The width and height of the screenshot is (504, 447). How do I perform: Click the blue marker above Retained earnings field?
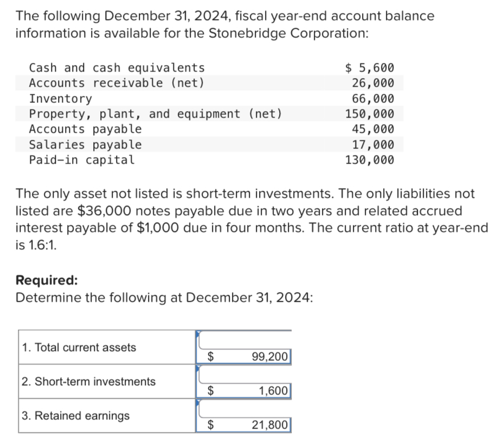click(x=198, y=401)
